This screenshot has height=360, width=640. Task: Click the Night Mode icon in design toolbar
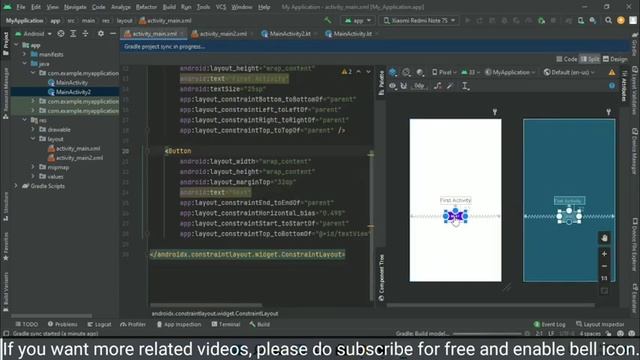coord(420,72)
